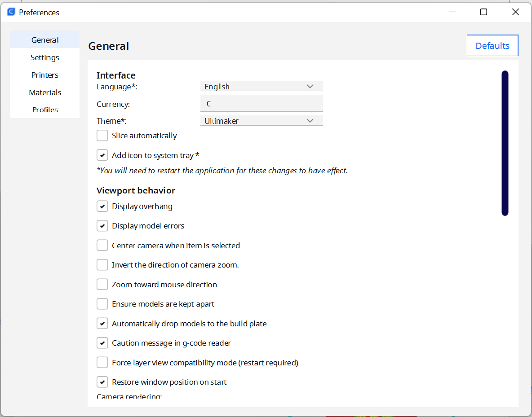Image resolution: width=532 pixels, height=417 pixels.
Task: Enable Ensure models are kept apart
Action: pyautogui.click(x=102, y=303)
